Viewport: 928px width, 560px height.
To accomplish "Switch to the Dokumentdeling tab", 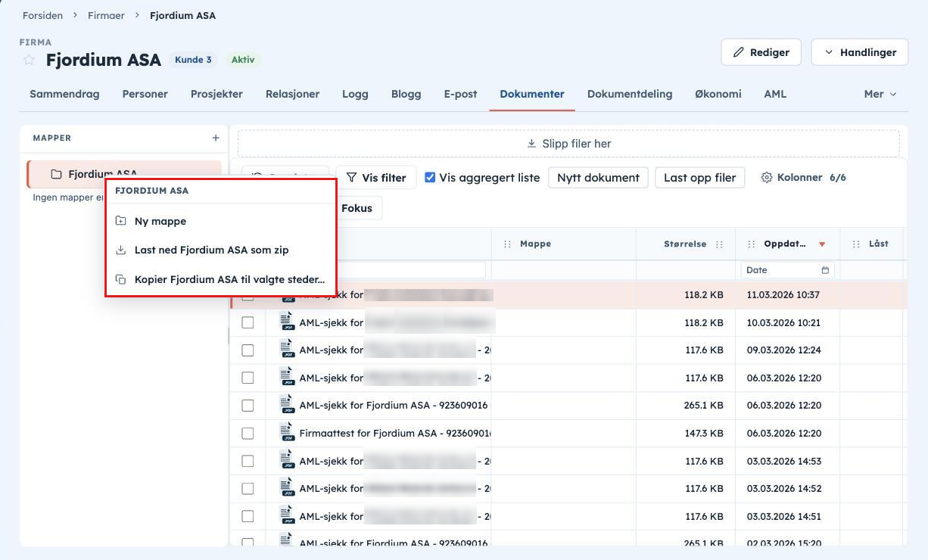I will pyautogui.click(x=630, y=94).
